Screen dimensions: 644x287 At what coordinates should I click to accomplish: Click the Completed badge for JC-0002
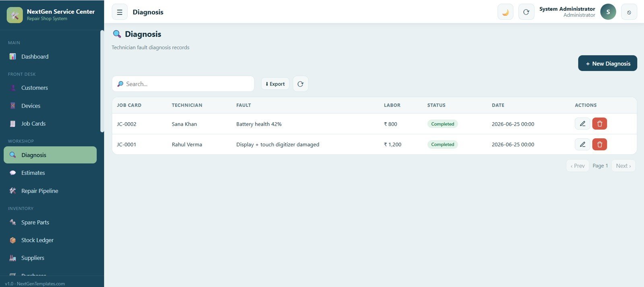442,124
